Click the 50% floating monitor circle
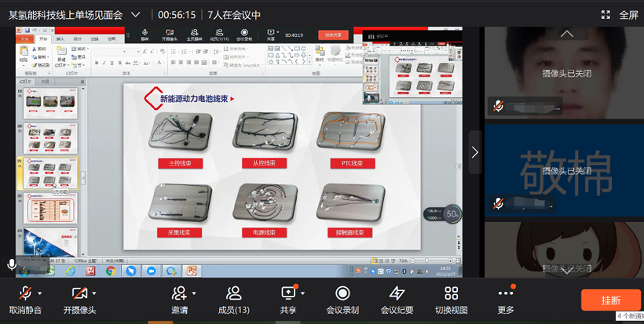 tap(452, 214)
